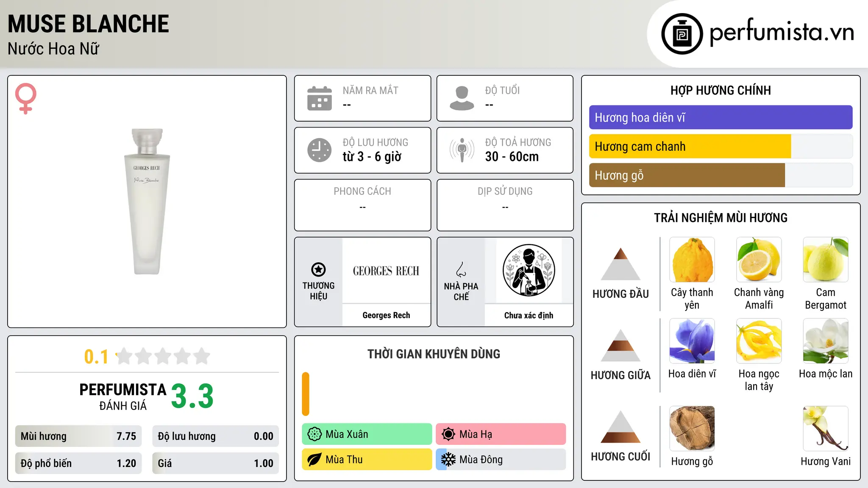The width and height of the screenshot is (868, 488).
Task: Click the THỜI GIAN KHUYÊN DÙNG heading
Action: click(x=434, y=354)
